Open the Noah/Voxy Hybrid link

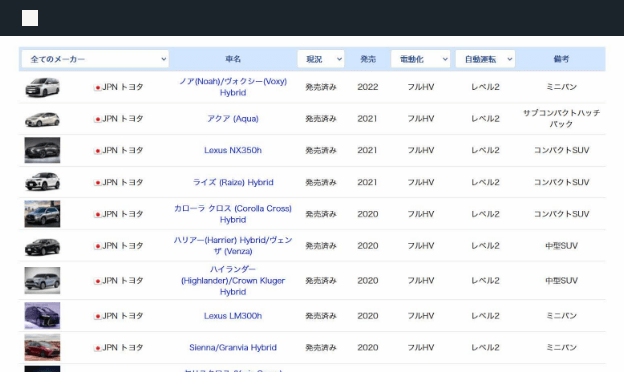pos(233,87)
